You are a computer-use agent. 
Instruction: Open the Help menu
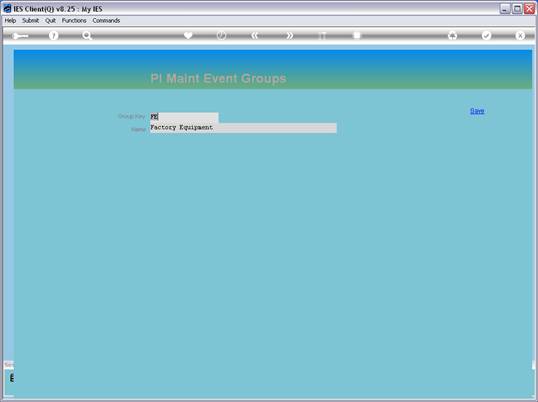(x=10, y=21)
